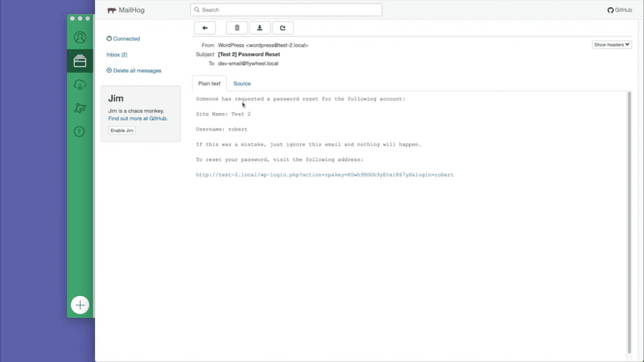Click the message body scrollbar

(629, 222)
